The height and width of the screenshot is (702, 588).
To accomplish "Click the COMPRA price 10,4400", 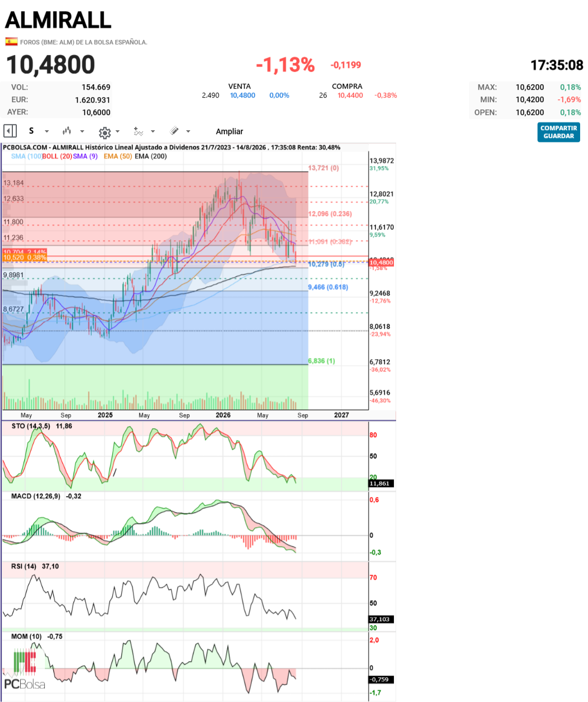I will pos(350,95).
